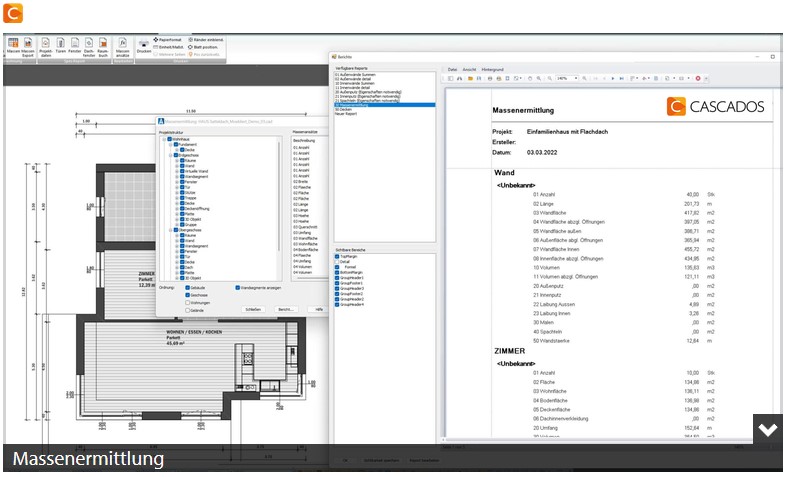Image resolution: width=787 pixels, height=477 pixels.
Task: Enable the Wohnungen ordering checkbox
Action: 188,303
